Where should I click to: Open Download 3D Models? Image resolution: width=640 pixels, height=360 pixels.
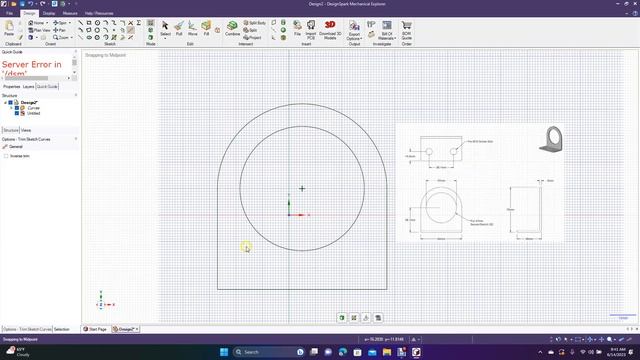coord(330,30)
